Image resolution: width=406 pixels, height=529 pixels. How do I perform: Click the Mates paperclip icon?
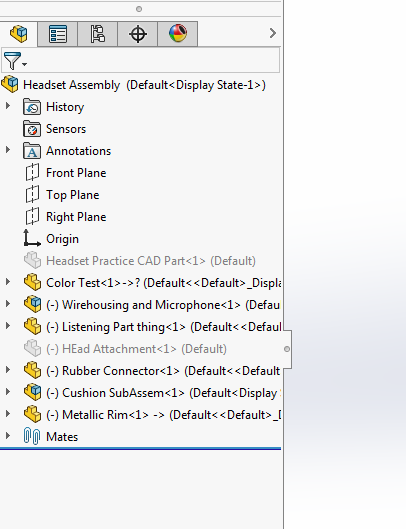coord(32,436)
